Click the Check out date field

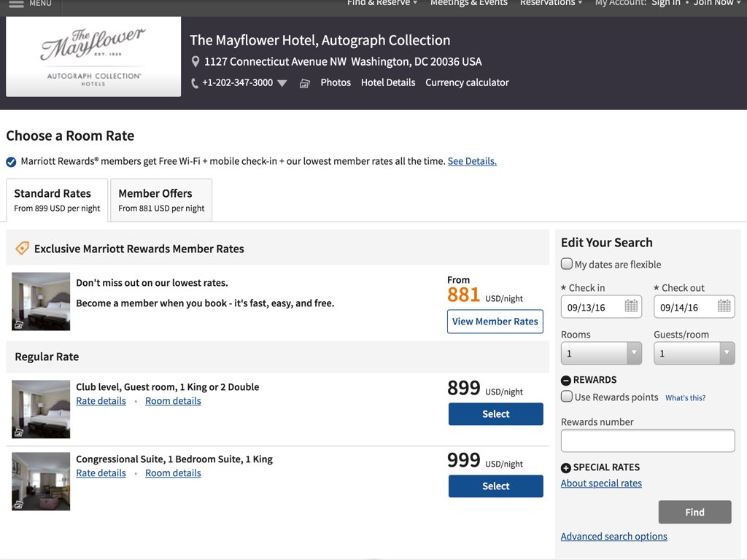[x=694, y=307]
